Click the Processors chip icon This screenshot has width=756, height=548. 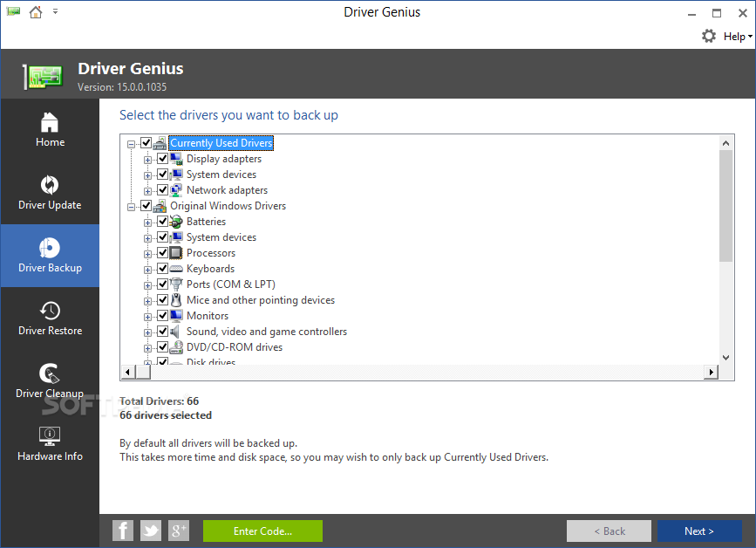point(176,253)
